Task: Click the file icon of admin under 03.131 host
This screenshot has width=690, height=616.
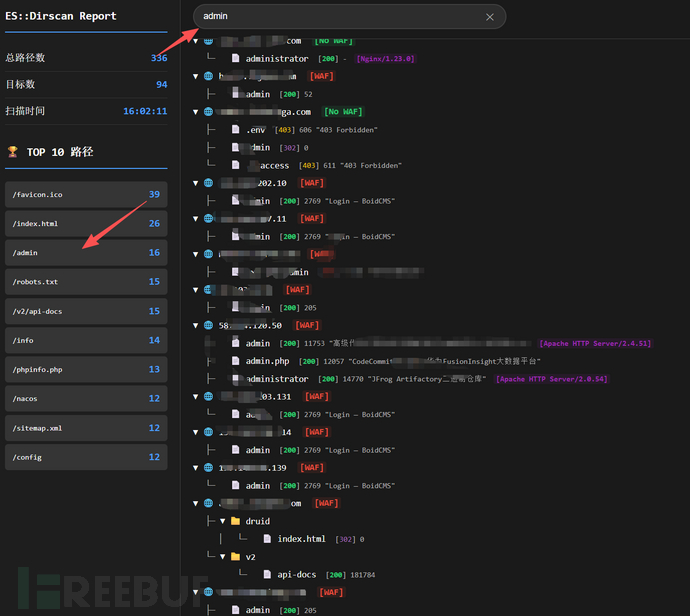Action: (236, 414)
